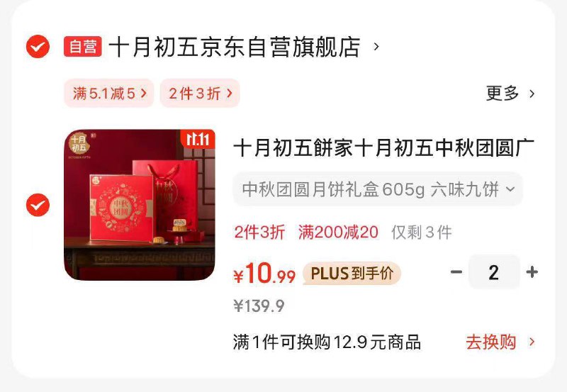This screenshot has height=392, width=567.
Task: Uncheck the store-level selection checkbox
Action: pos(38,47)
